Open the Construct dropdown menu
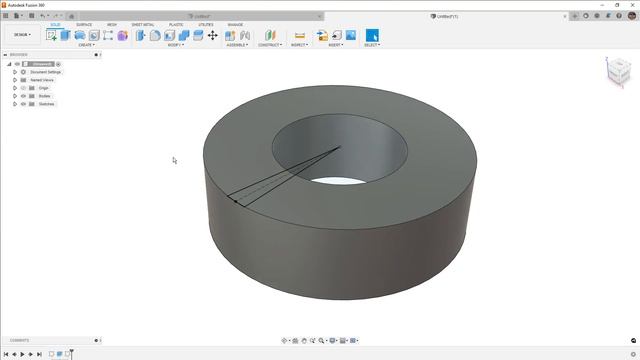 (x=270, y=45)
